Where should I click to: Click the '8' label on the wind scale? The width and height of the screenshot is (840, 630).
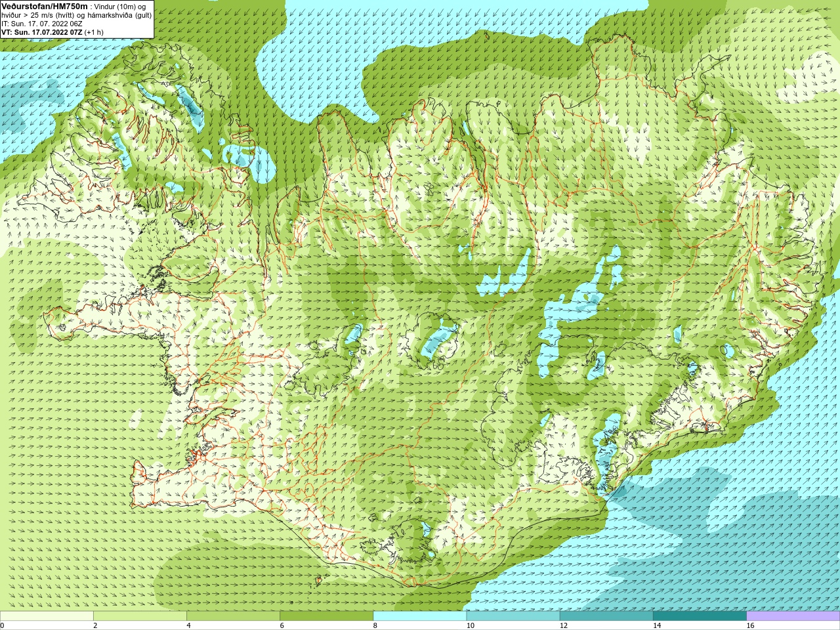coord(375,626)
